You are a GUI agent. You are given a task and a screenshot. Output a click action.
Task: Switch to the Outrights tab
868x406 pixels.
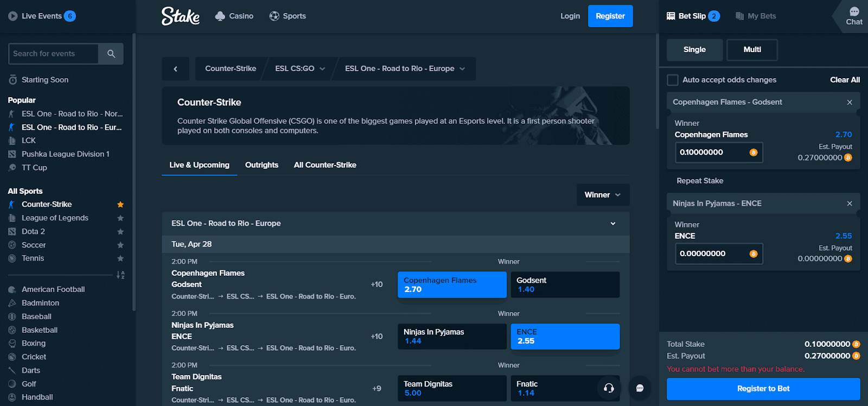(x=261, y=165)
